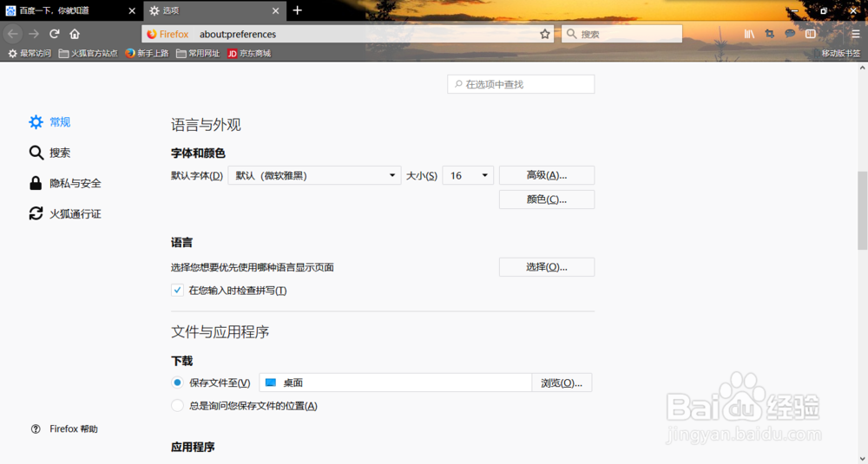Open 移动版书签 folder

(x=837, y=54)
